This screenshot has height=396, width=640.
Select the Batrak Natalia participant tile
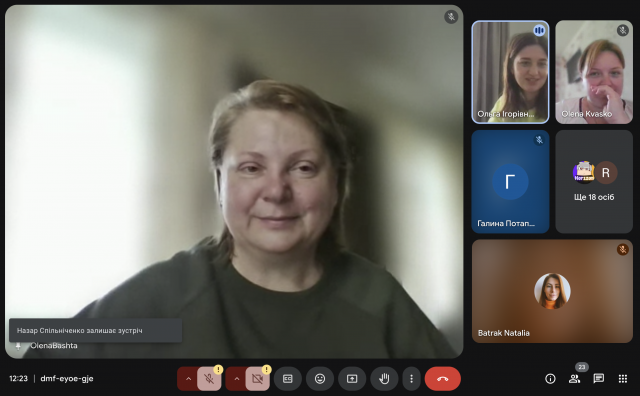tap(552, 291)
